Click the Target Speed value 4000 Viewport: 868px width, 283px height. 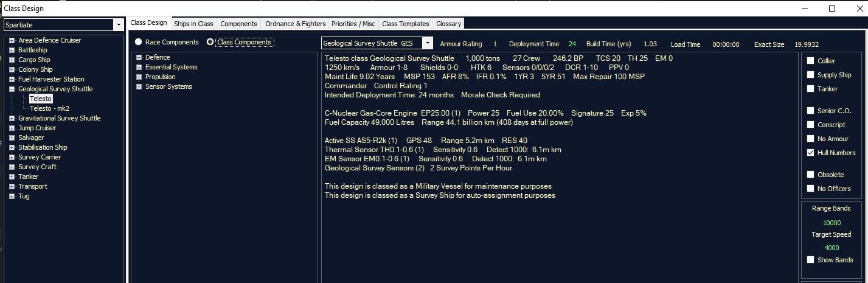pyautogui.click(x=832, y=248)
